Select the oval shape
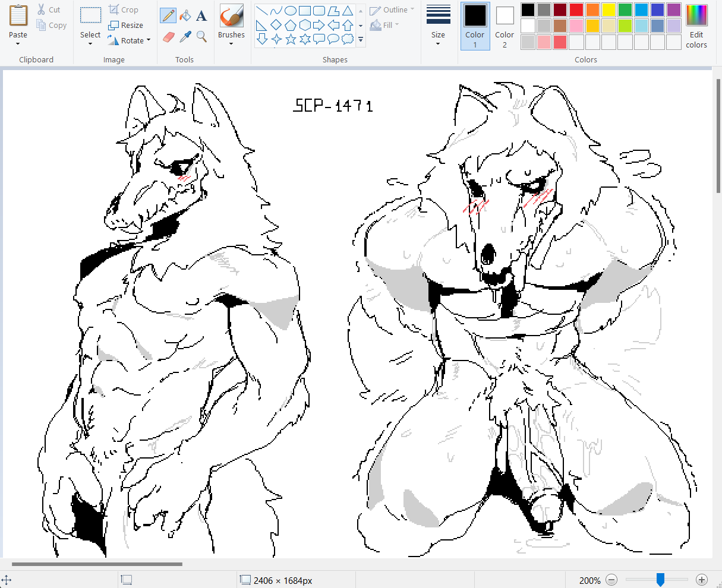 pyautogui.click(x=291, y=11)
